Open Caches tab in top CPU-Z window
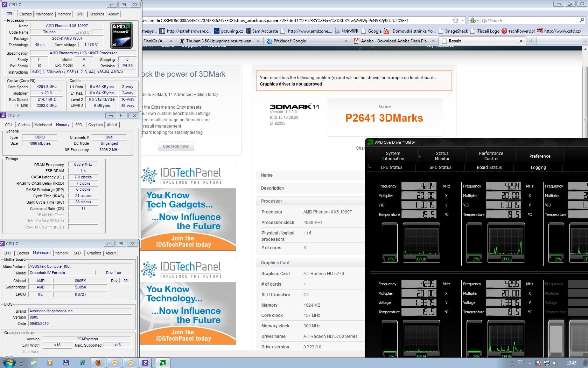Image resolution: width=588 pixels, height=368 pixels. [26, 14]
